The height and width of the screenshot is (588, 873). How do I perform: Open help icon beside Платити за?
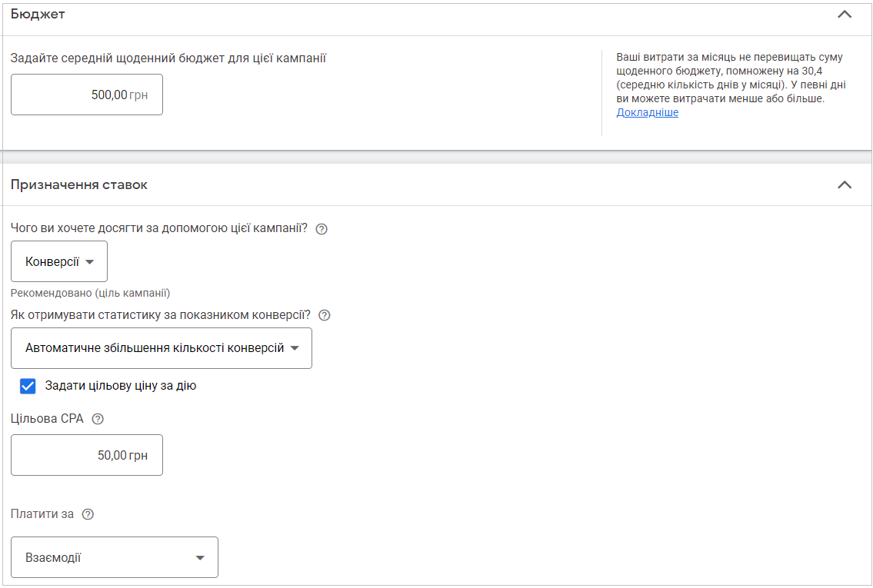(x=88, y=514)
